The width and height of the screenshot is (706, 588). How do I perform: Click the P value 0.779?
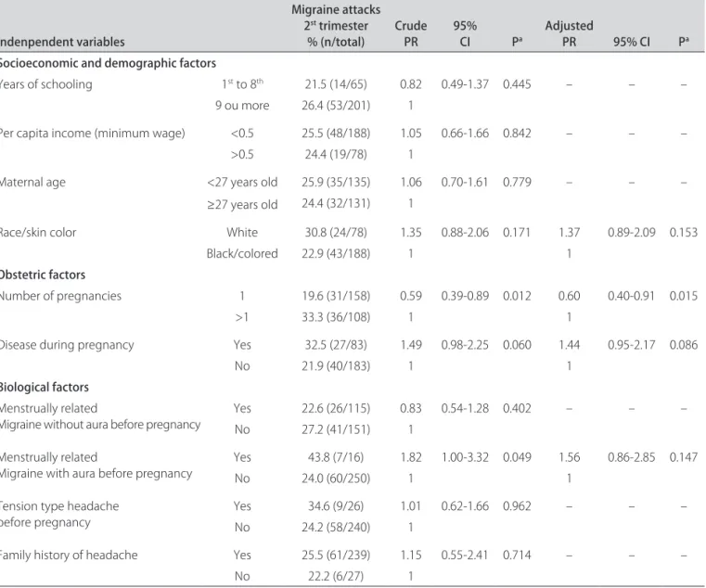pos(517,183)
